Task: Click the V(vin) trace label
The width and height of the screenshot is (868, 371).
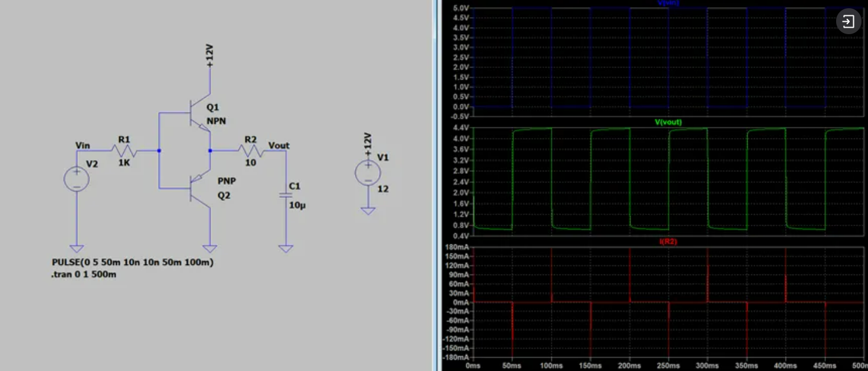Action: pyautogui.click(x=668, y=4)
